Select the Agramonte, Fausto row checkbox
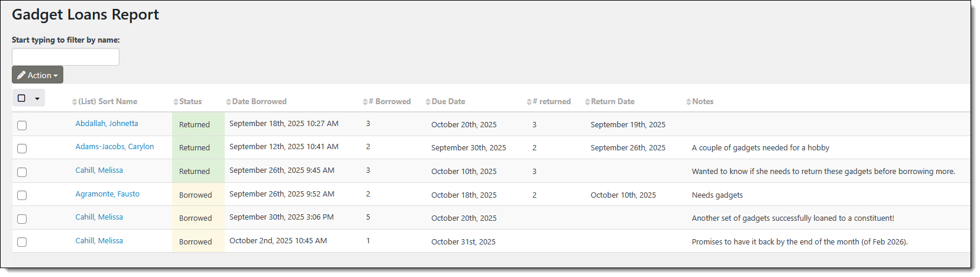The width and height of the screenshot is (980, 277). pyautogui.click(x=22, y=195)
